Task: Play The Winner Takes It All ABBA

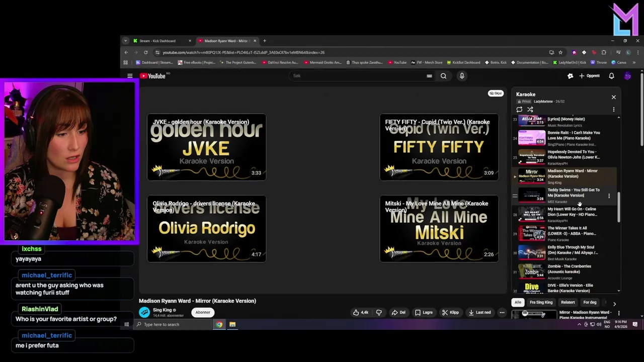Action: pos(565,234)
